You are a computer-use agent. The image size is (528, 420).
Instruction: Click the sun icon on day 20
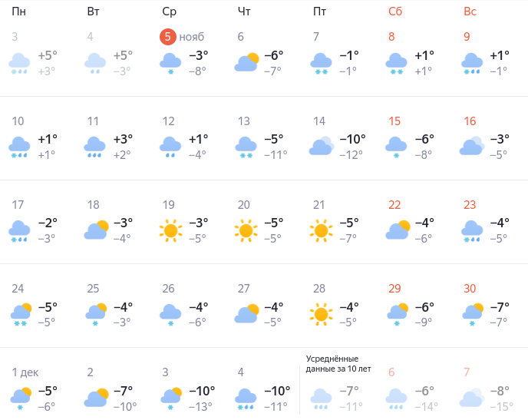pyautogui.click(x=246, y=230)
